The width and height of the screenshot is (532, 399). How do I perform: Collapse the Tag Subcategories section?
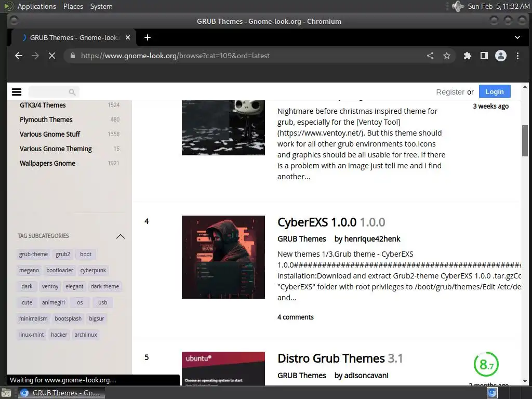[121, 236]
